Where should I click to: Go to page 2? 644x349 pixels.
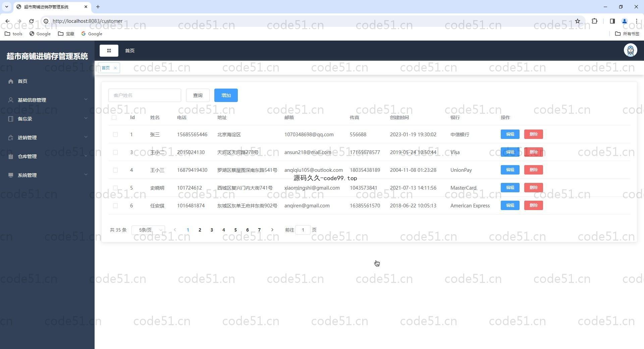tap(200, 230)
